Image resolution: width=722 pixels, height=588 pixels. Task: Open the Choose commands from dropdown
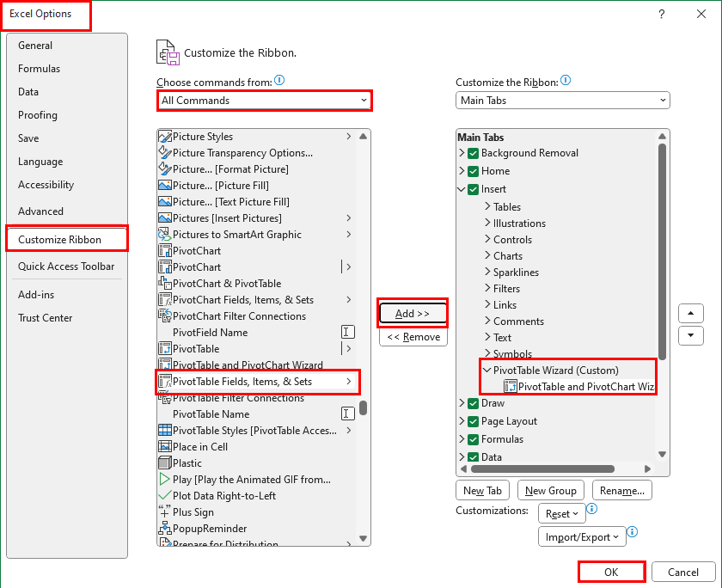tap(265, 101)
